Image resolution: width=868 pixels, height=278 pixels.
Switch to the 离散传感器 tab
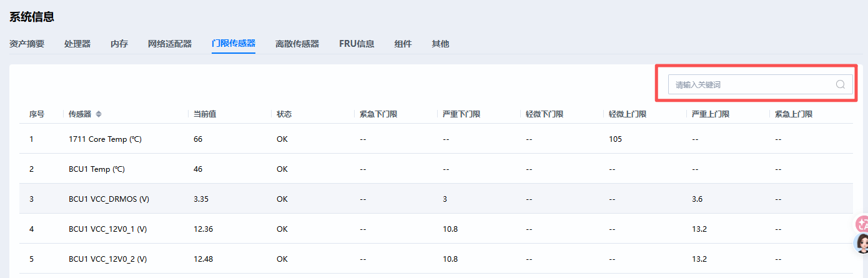297,44
